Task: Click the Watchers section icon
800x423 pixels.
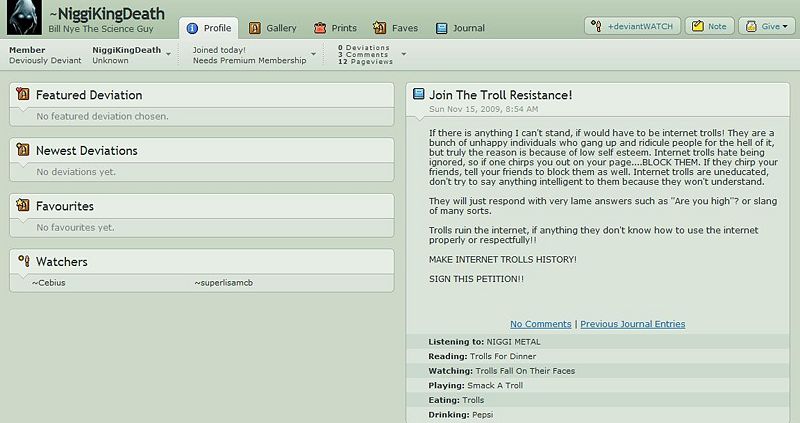Action: click(22, 262)
